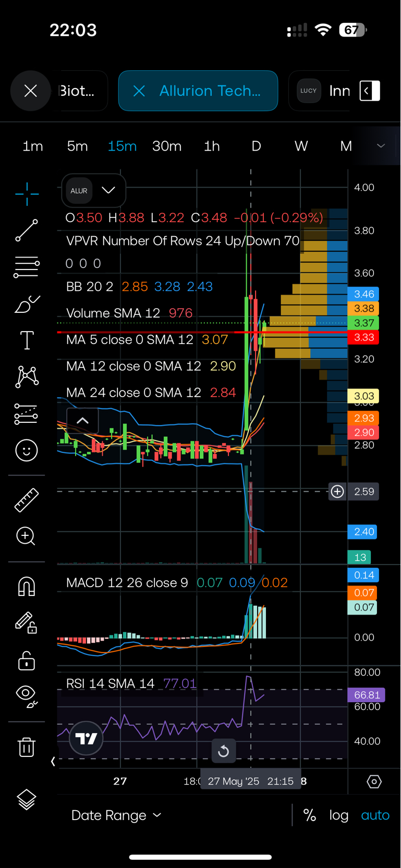The height and width of the screenshot is (868, 401).
Task: Select the ruler measure tool
Action: coord(27,500)
